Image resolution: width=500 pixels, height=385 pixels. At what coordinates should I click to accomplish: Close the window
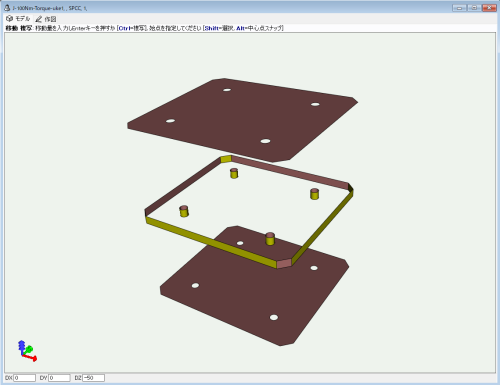coord(489,8)
